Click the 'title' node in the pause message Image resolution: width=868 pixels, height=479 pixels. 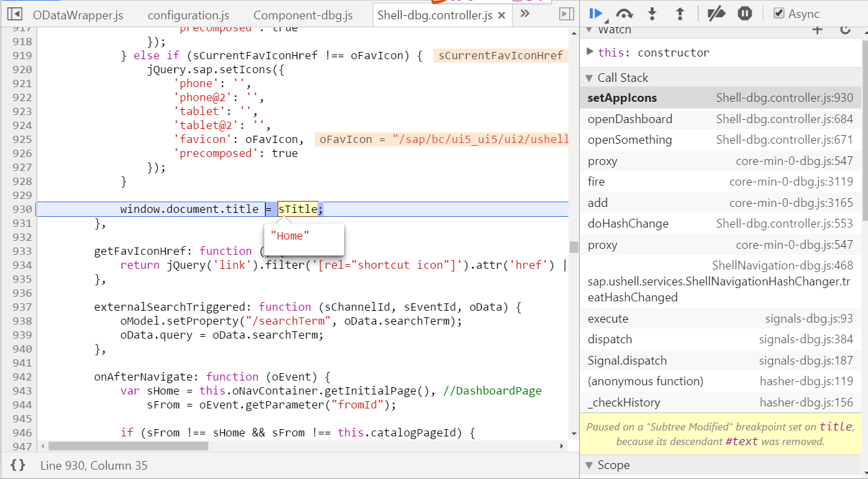(835, 426)
